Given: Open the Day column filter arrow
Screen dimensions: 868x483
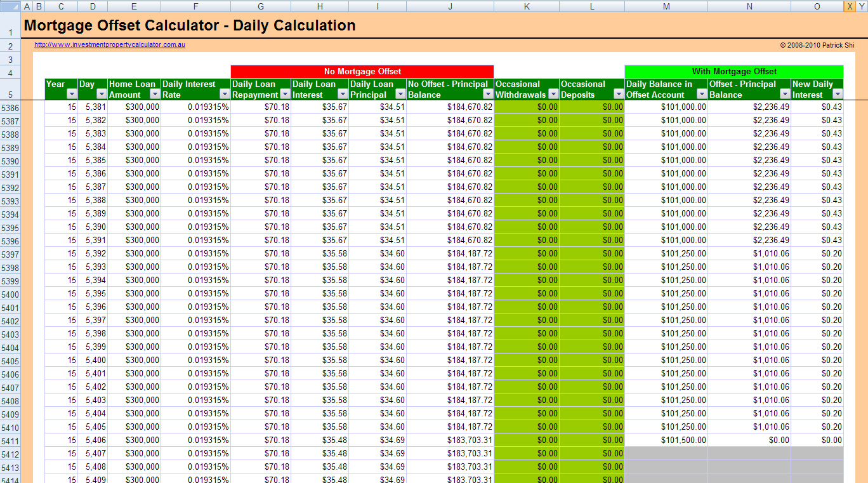Looking at the screenshot, I should 102,94.
